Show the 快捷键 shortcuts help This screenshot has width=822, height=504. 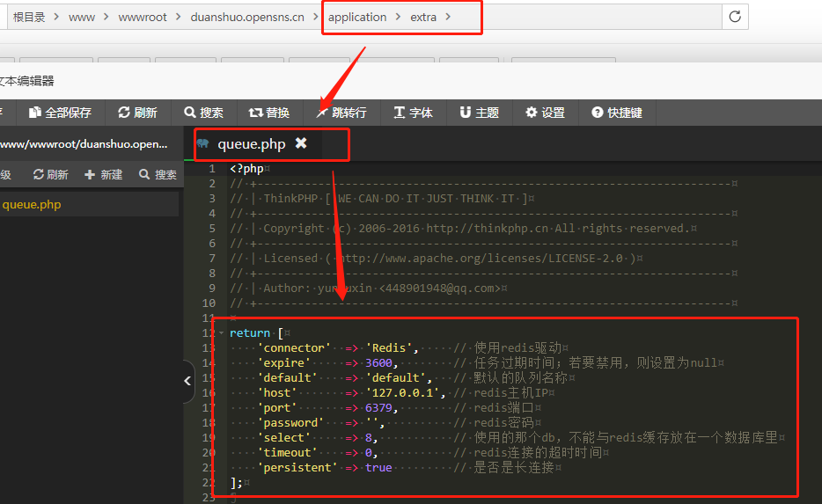[617, 113]
